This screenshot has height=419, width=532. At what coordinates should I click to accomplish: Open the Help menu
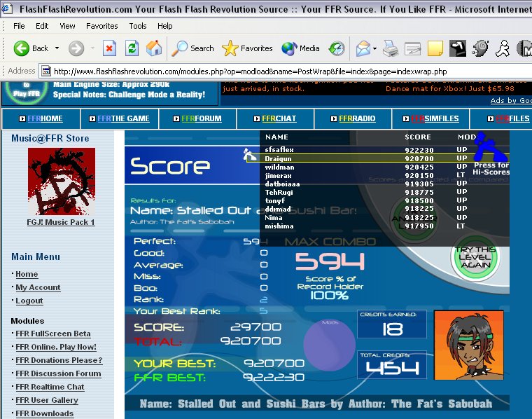[165, 26]
